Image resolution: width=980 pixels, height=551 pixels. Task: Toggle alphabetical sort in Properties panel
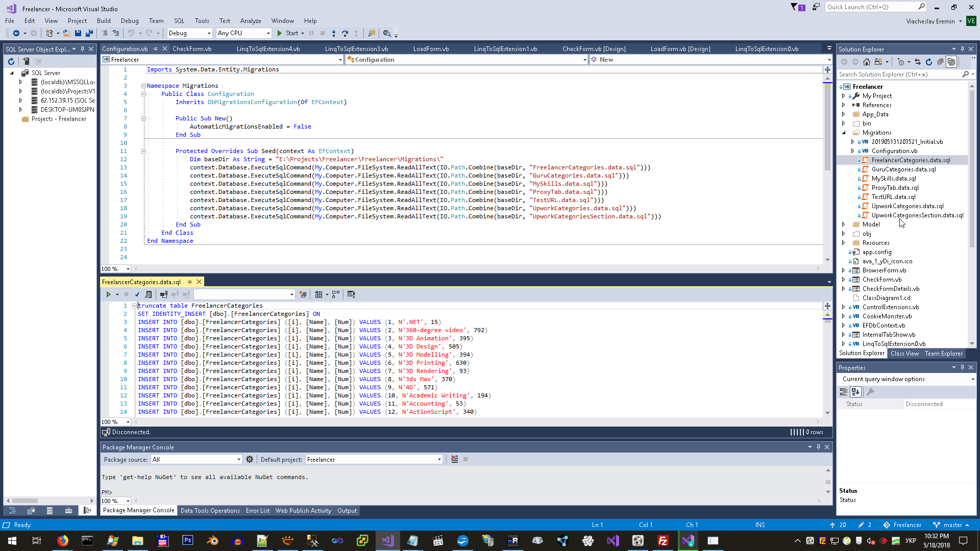[856, 392]
